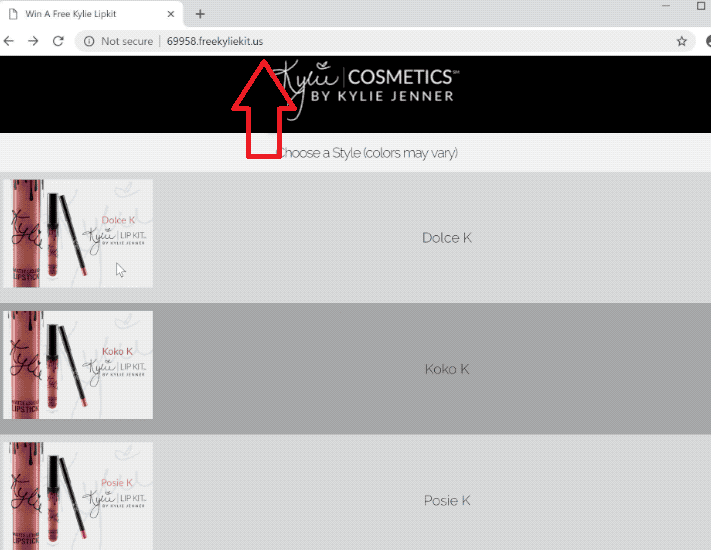Choose the Koko K lip kit thumbnail

click(x=78, y=365)
